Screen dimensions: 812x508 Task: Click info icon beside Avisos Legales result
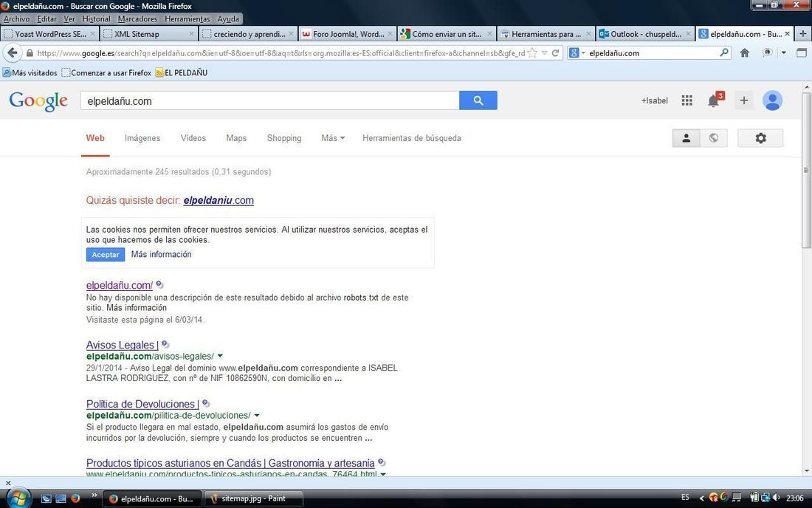[165, 344]
